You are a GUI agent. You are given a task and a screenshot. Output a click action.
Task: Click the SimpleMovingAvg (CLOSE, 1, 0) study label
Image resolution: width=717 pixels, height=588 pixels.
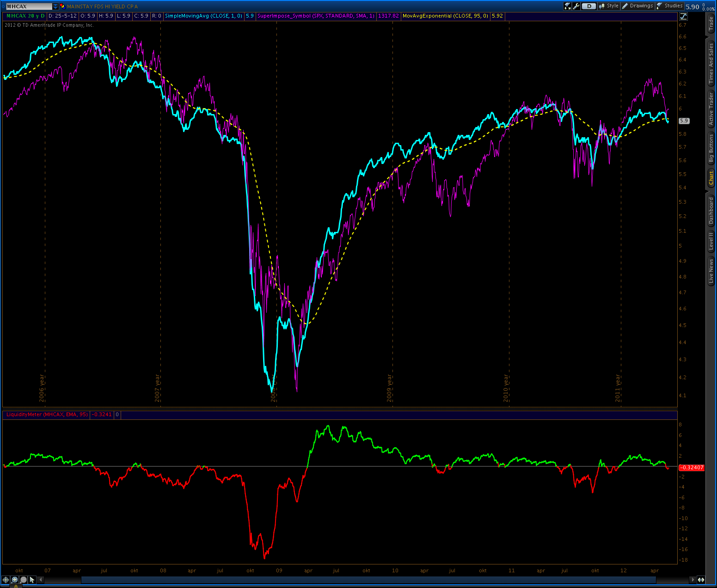coord(203,16)
